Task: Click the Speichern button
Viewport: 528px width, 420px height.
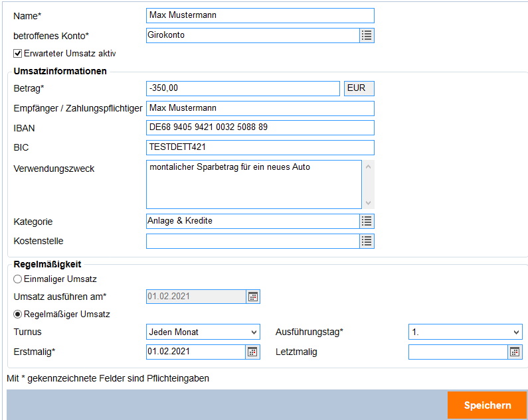Action: (487, 405)
